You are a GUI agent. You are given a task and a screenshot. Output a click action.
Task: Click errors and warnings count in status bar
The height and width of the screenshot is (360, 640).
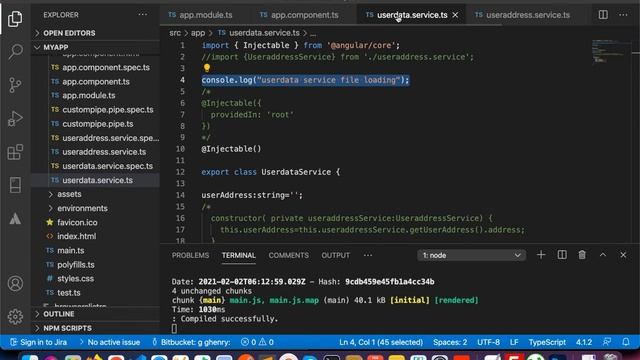pos(257,342)
